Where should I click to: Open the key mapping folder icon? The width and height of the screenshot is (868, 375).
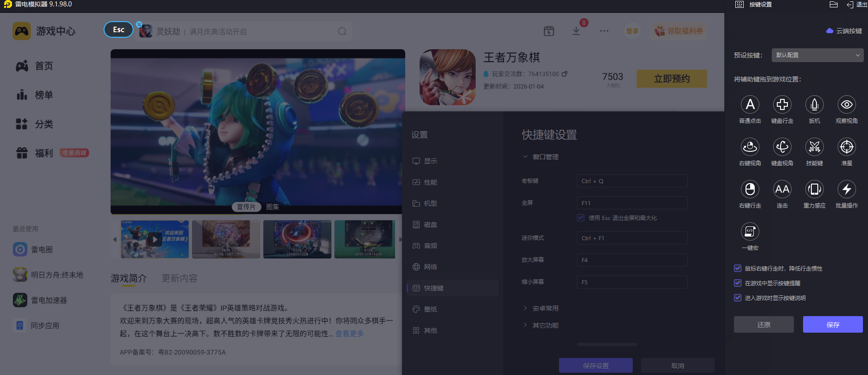pyautogui.click(x=833, y=5)
